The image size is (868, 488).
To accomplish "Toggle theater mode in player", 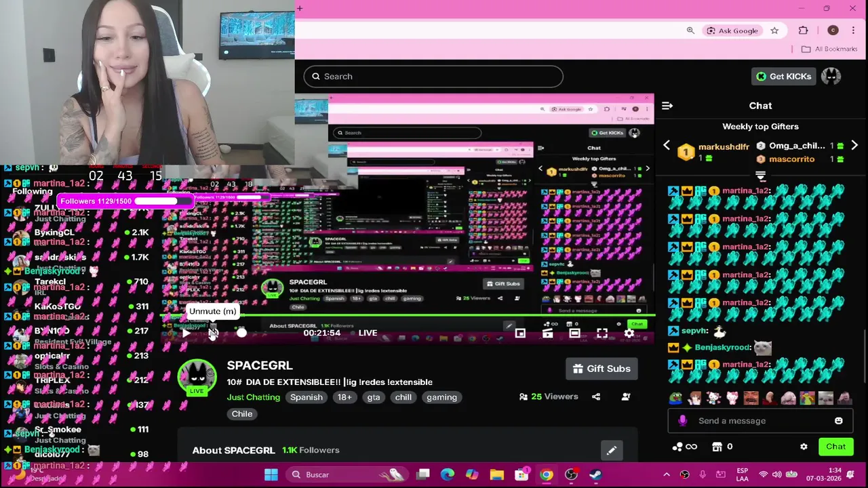I will pyautogui.click(x=574, y=333).
